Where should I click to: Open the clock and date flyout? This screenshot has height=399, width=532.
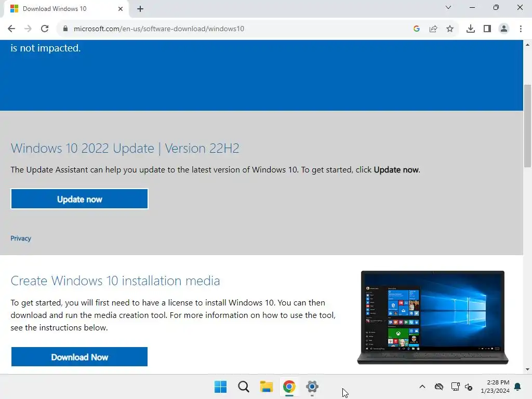coord(495,387)
